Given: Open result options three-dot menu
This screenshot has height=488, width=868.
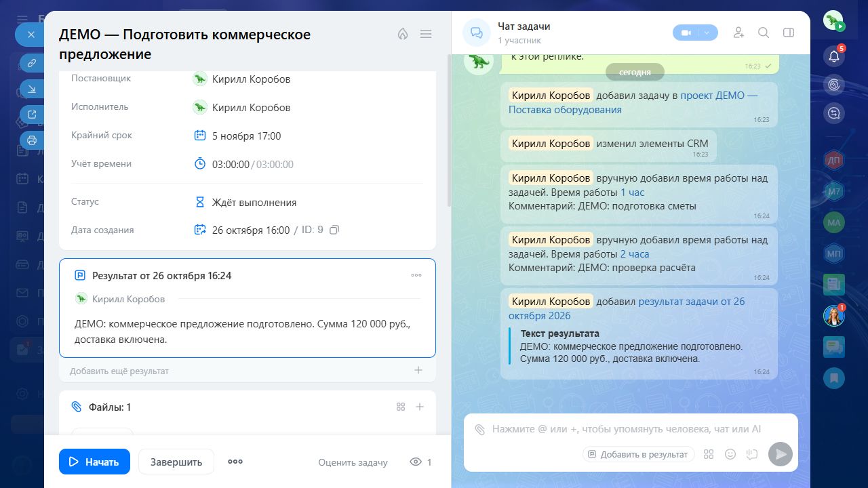Looking at the screenshot, I should click(416, 275).
